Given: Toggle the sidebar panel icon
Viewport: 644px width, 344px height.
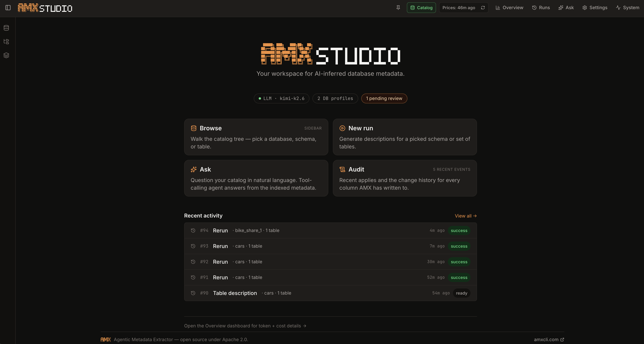Looking at the screenshot, I should [x=8, y=8].
